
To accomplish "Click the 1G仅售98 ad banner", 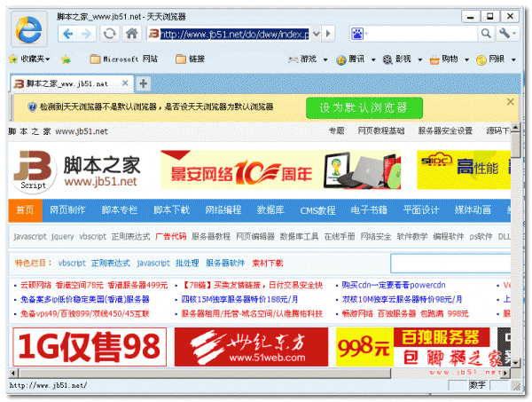I will pyautogui.click(x=90, y=347).
